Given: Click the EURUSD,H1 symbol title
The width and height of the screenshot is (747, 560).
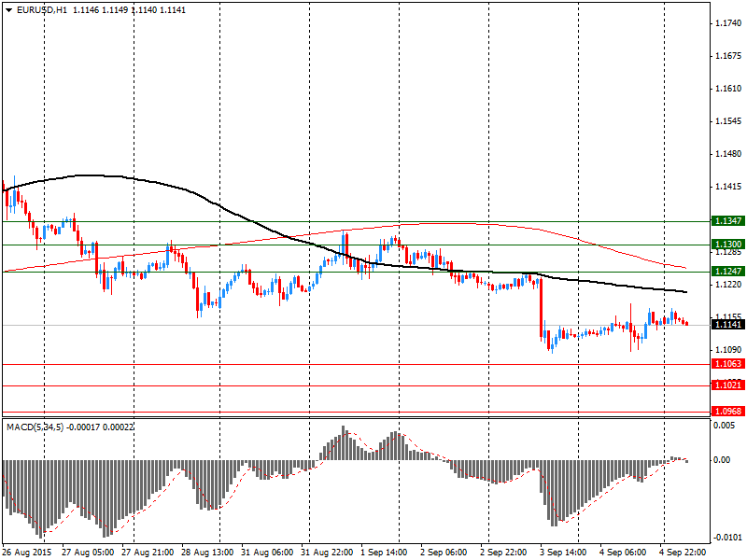Looking at the screenshot, I should (x=41, y=10).
